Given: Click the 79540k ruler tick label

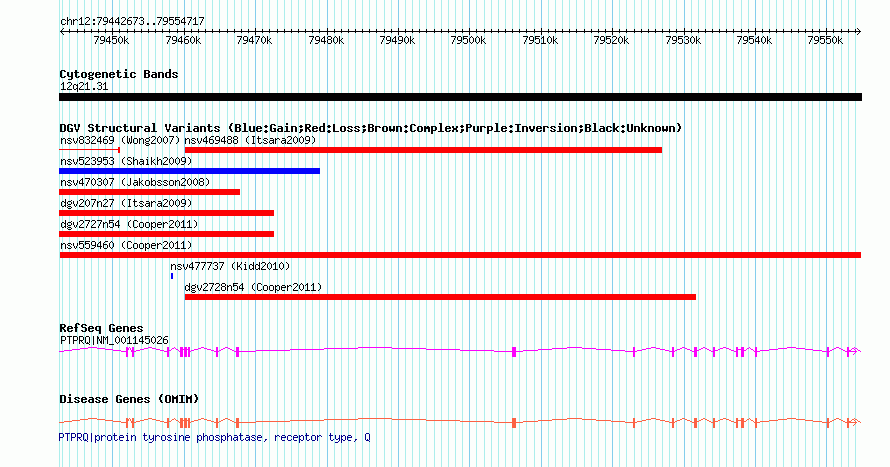Looking at the screenshot, I should (754, 40).
